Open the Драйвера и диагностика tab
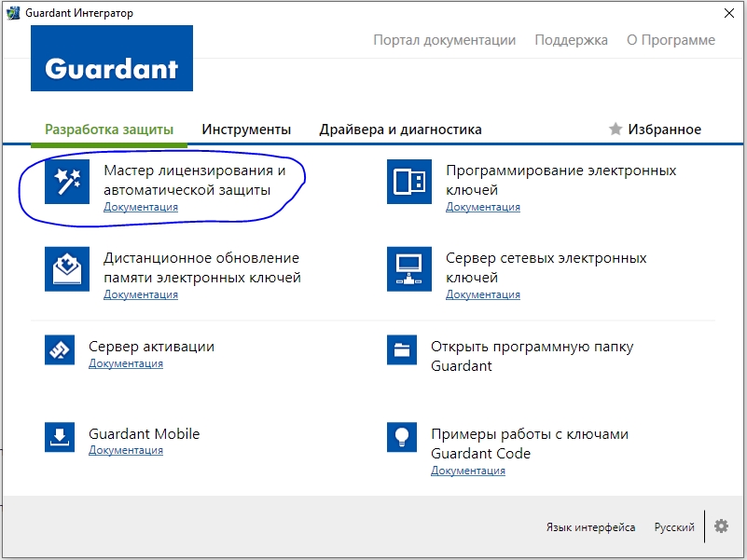The image size is (747, 560). coord(400,130)
